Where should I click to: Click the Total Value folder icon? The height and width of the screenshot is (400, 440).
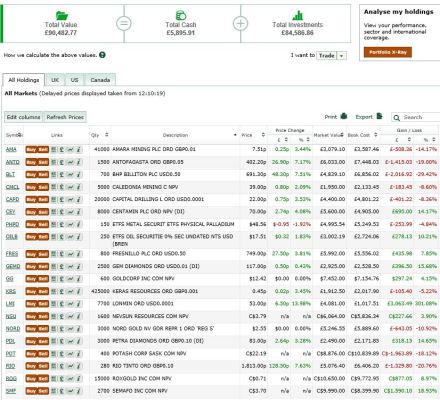[62, 15]
